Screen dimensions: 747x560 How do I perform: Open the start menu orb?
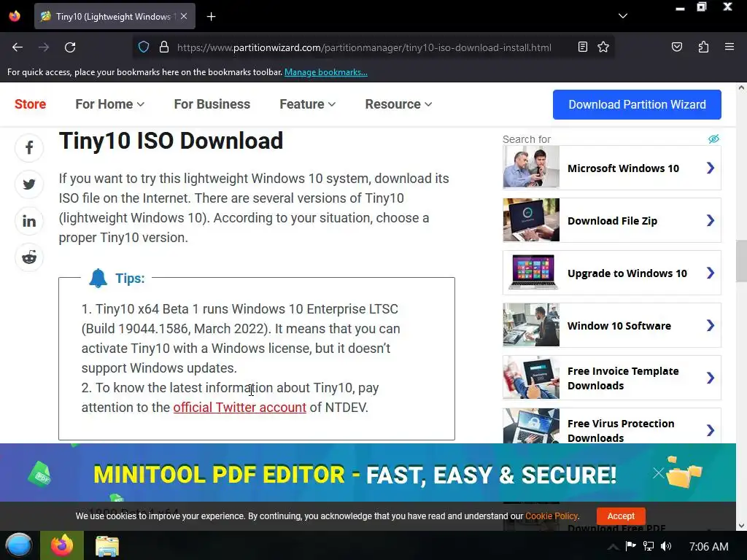click(x=19, y=545)
